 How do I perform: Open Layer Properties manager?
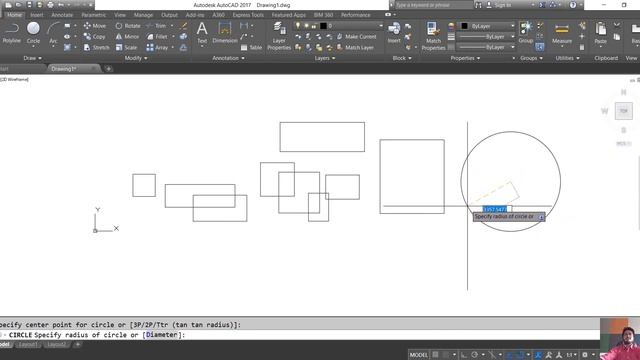pyautogui.click(x=279, y=36)
